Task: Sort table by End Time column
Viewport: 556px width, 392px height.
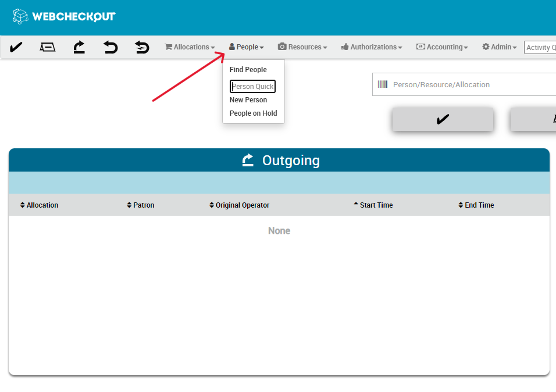Action: tap(476, 205)
